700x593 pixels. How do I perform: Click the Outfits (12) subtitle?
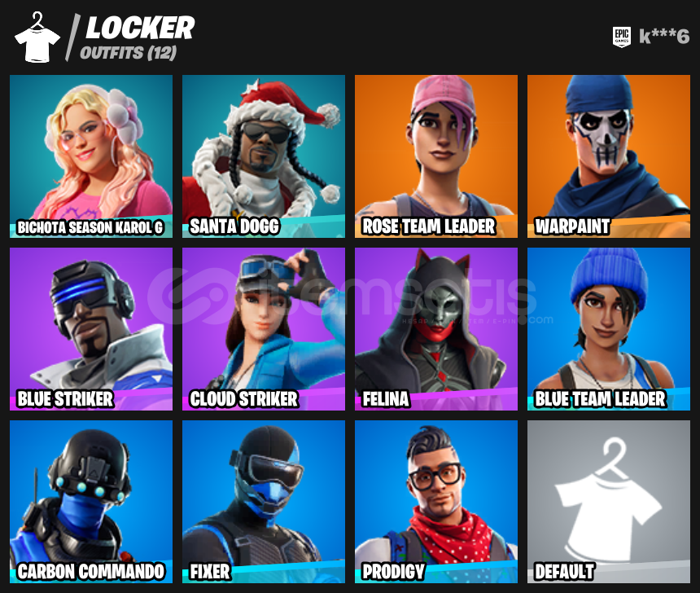(129, 53)
